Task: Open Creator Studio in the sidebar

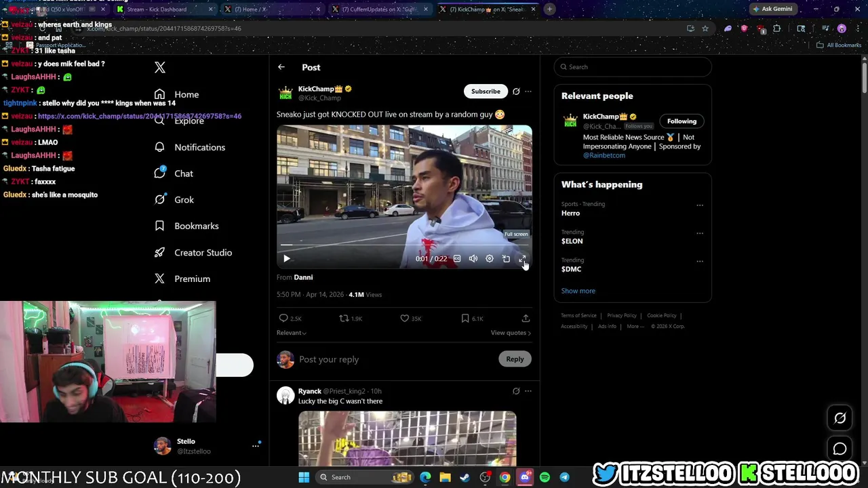Action: click(x=193, y=252)
